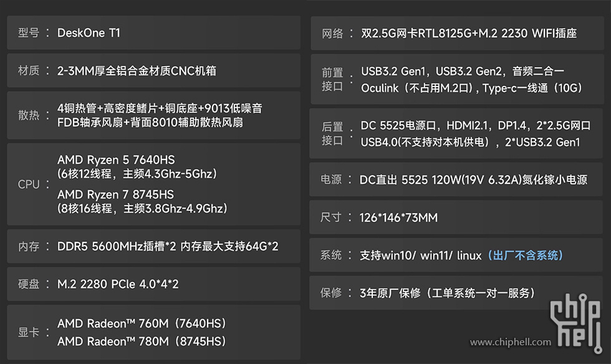Select the "型号" label
611x364 pixels.
point(29,33)
